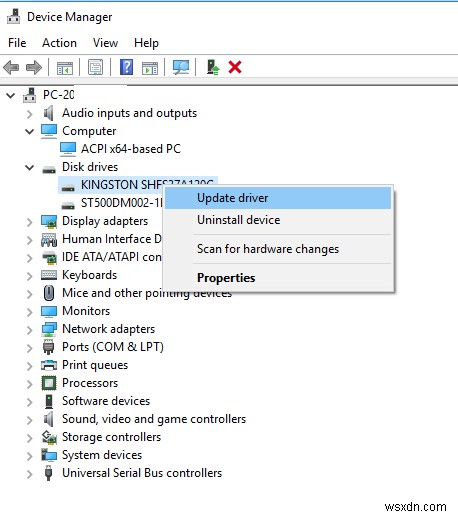Click the Properties sheet toolbar icon
Viewport: 458px width, 517px height.
pos(95,67)
